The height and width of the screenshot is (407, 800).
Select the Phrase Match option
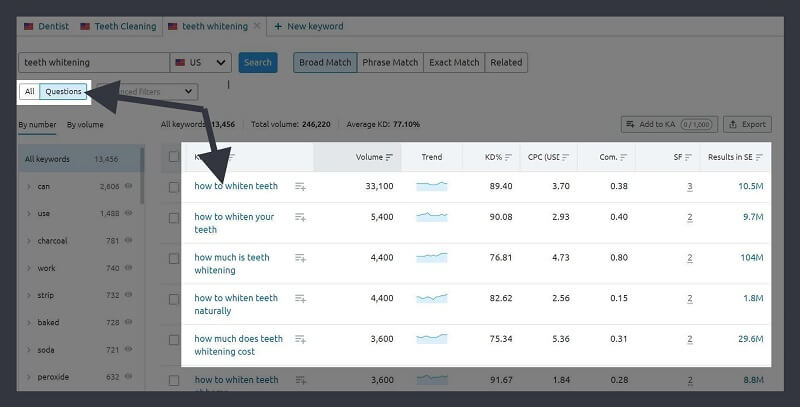(390, 62)
